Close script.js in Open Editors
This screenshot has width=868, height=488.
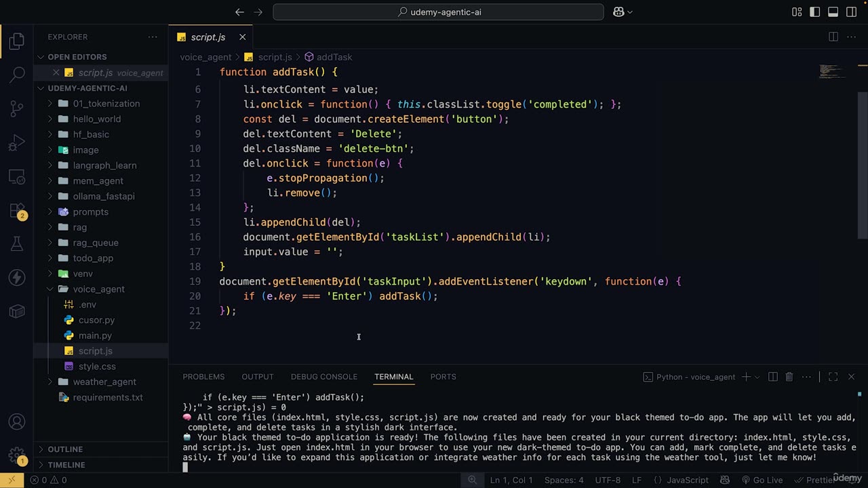[56, 73]
